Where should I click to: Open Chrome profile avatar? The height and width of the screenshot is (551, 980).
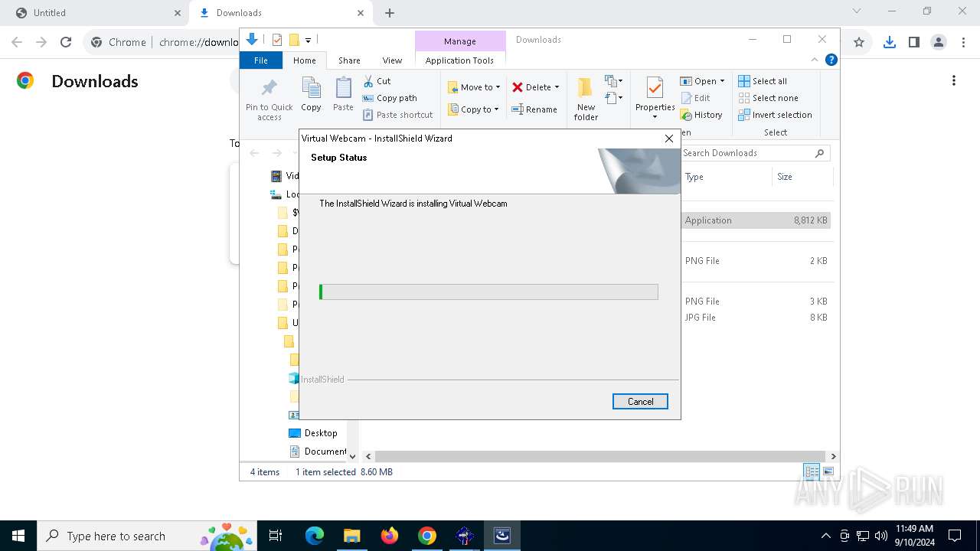pyautogui.click(x=939, y=42)
